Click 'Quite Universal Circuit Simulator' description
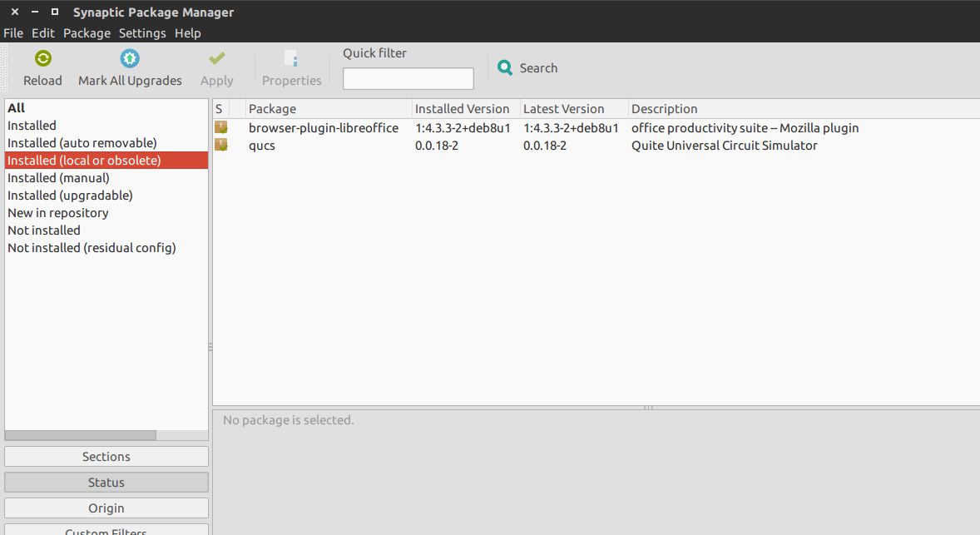 point(724,146)
